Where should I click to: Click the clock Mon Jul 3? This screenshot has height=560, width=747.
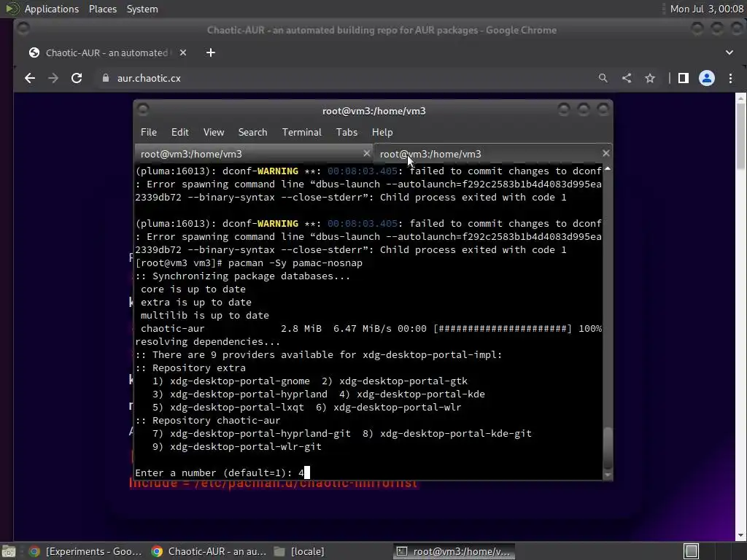pos(706,9)
